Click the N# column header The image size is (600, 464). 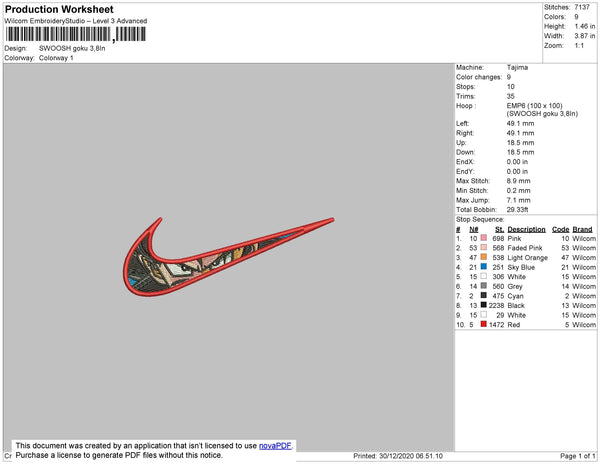pos(474,229)
